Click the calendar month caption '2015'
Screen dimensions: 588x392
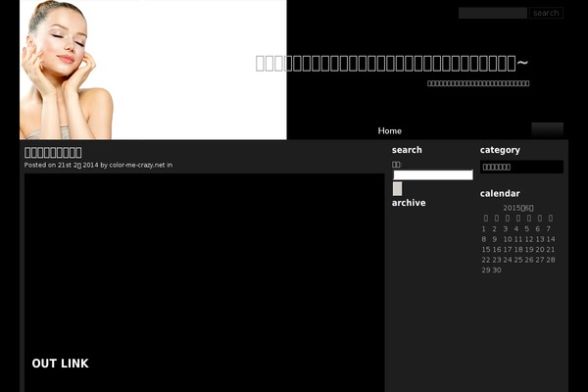click(x=517, y=208)
